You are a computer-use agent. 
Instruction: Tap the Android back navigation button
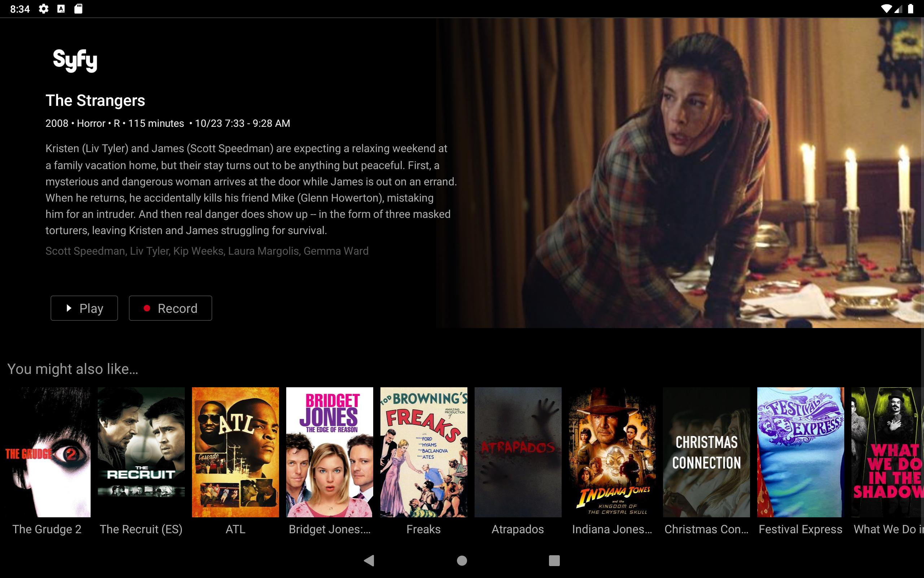click(369, 560)
